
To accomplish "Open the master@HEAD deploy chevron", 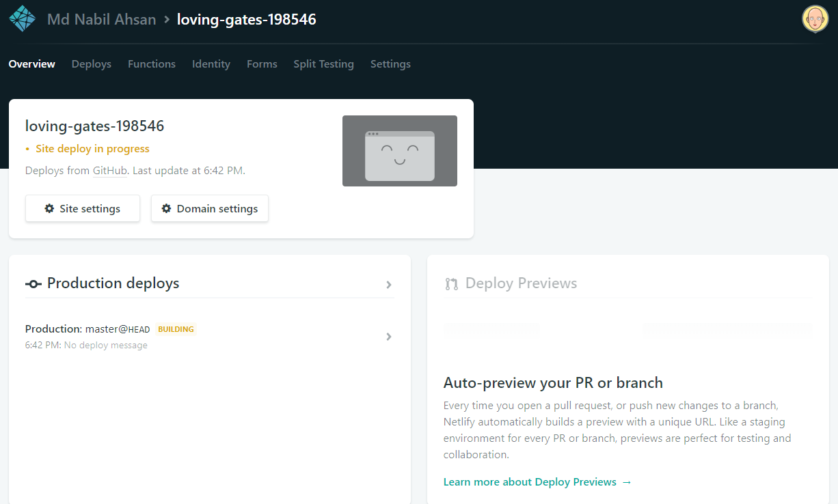I will coord(389,337).
